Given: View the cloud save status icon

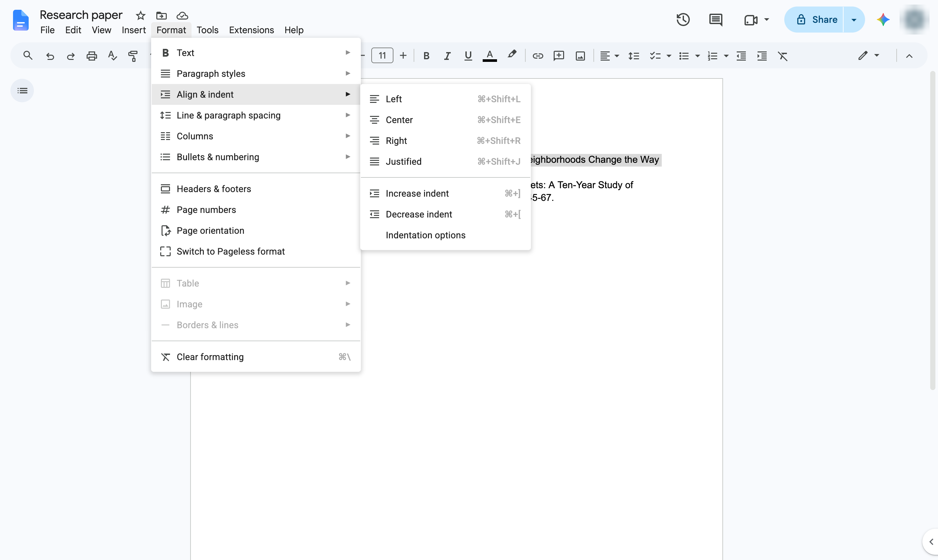Looking at the screenshot, I should (182, 16).
